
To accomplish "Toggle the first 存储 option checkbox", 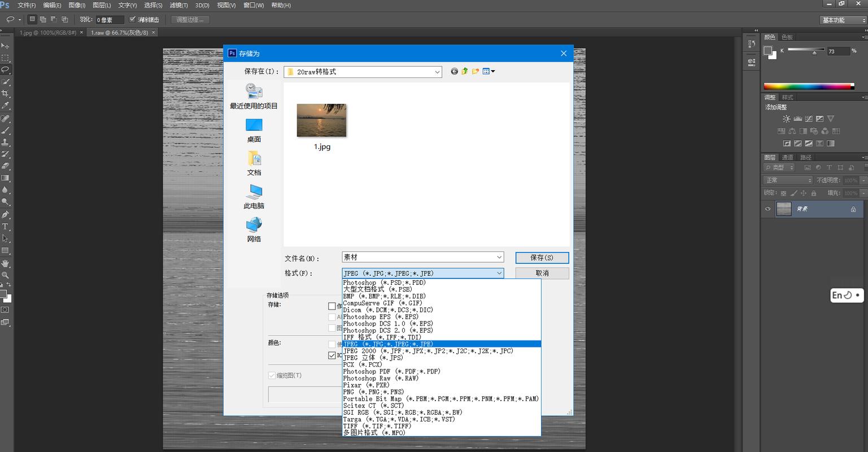I will click(x=332, y=306).
